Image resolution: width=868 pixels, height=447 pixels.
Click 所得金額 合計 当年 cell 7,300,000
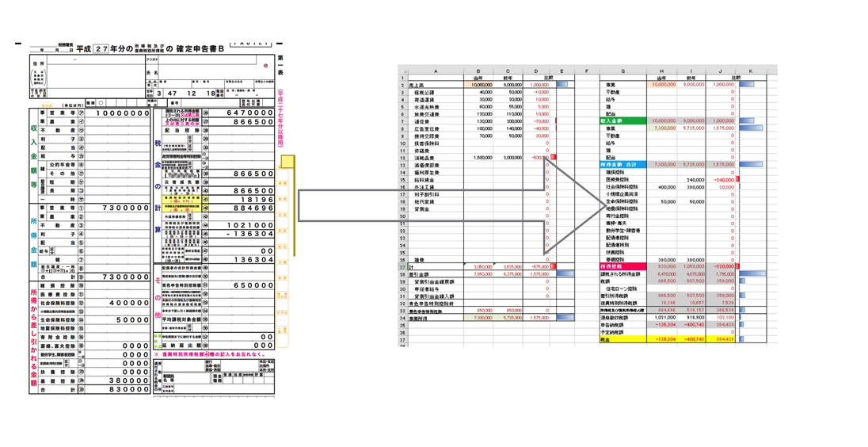[x=661, y=165]
